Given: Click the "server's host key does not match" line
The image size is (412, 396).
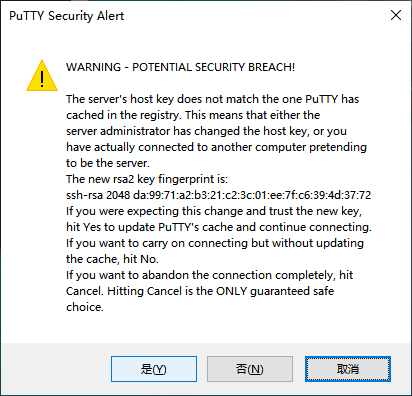Looking at the screenshot, I should pos(212,99).
